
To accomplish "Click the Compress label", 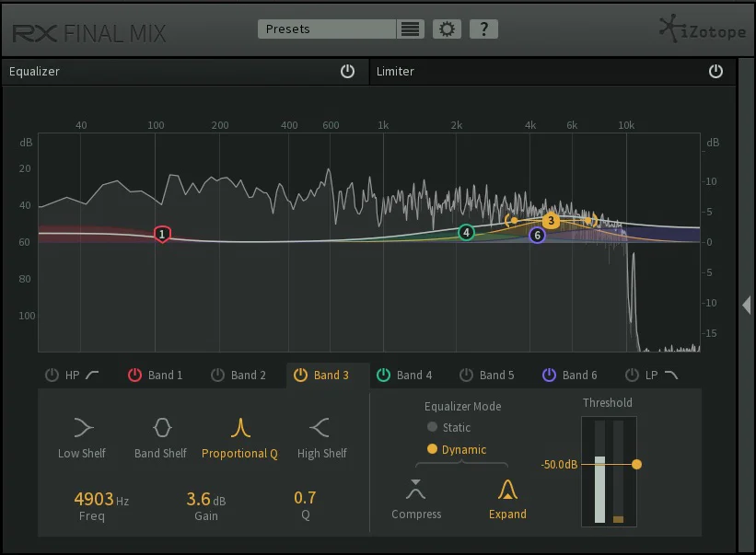I will click(x=416, y=515).
